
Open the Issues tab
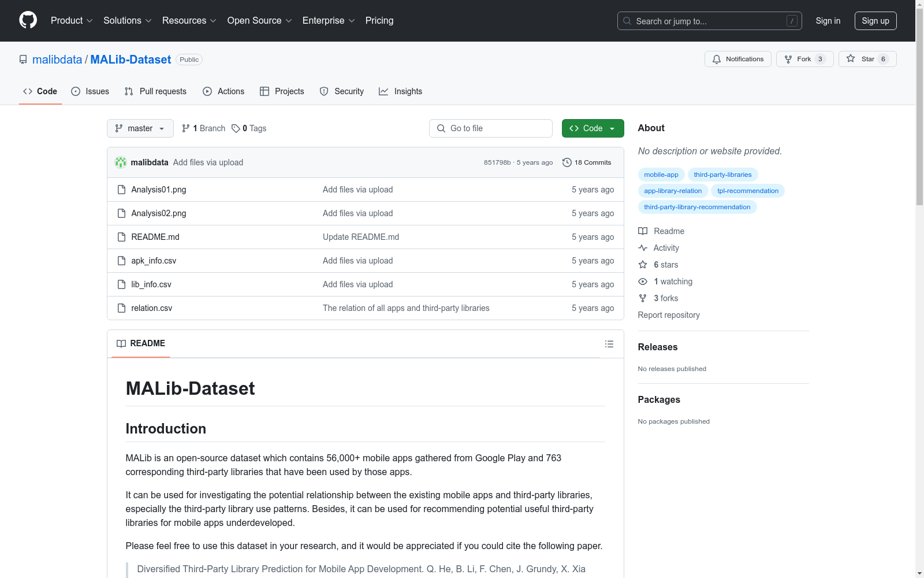[x=90, y=91]
